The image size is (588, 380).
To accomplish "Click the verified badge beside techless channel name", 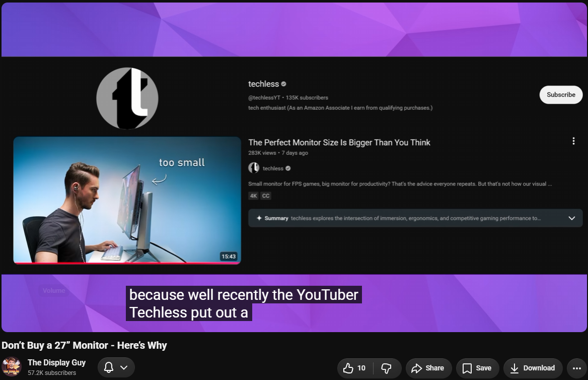I will pos(283,84).
